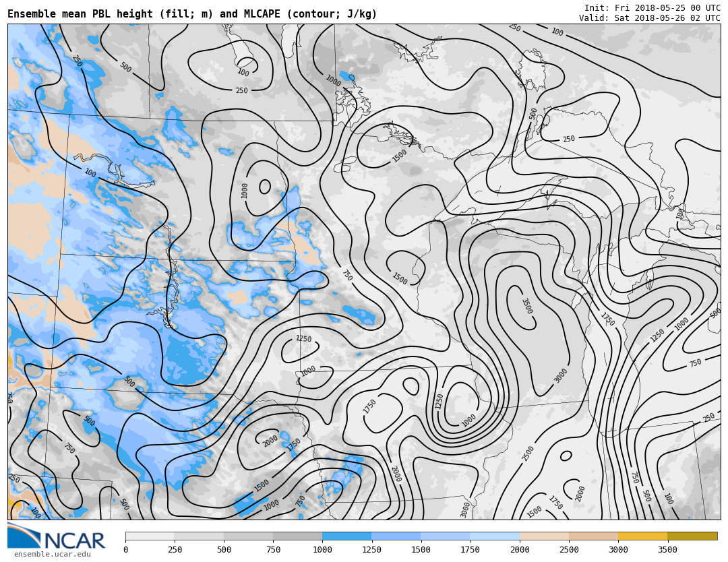Select the Valid time text line
728x562 pixels.
click(649, 18)
